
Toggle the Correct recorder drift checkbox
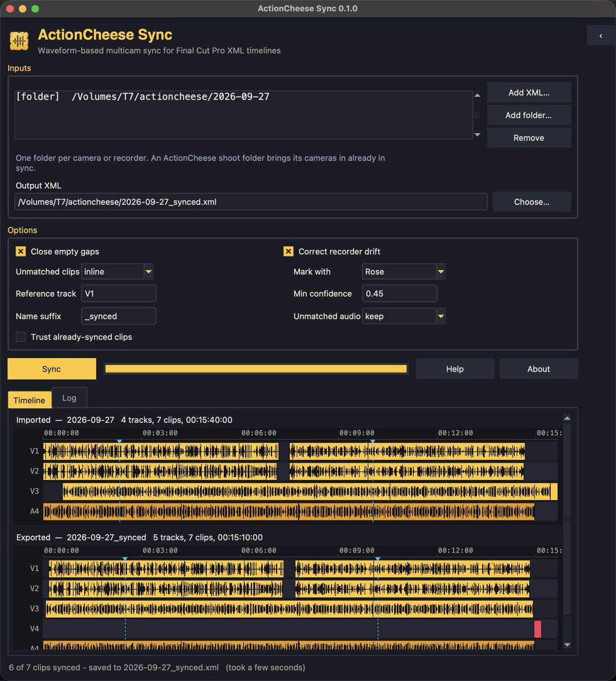(288, 251)
